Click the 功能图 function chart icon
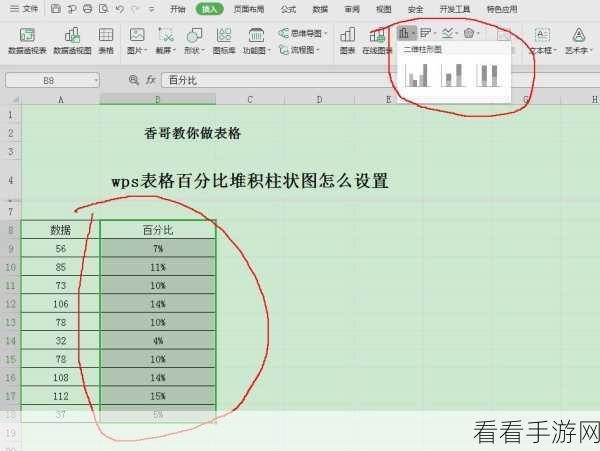The image size is (600, 451). click(256, 35)
